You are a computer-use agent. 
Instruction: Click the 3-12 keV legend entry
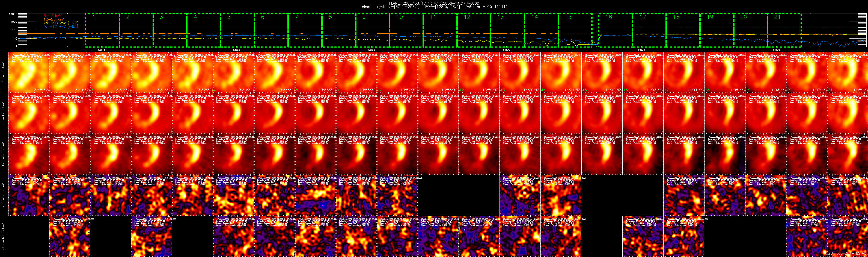(53, 16)
